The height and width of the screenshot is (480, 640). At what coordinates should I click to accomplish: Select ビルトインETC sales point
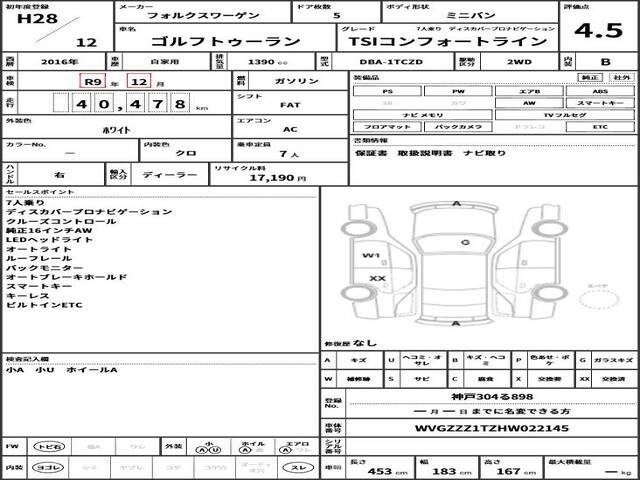click(44, 305)
